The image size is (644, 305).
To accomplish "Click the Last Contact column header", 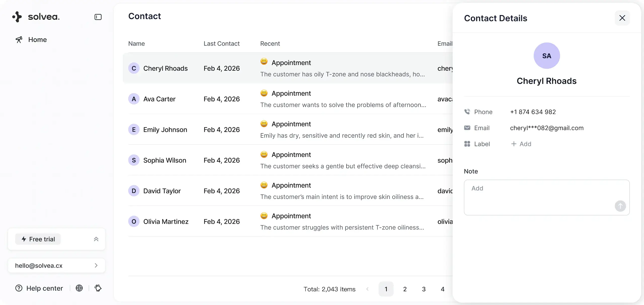I will [x=222, y=43].
